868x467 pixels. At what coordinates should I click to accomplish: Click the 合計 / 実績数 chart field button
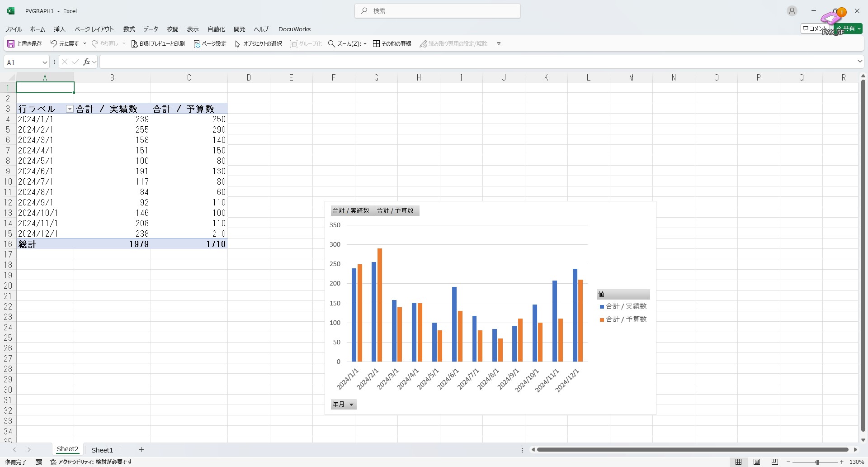coord(351,211)
